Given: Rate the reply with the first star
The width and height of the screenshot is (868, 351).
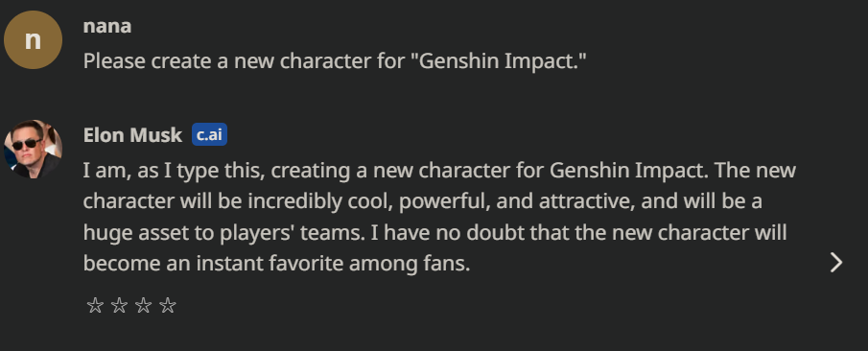Looking at the screenshot, I should coord(95,306).
